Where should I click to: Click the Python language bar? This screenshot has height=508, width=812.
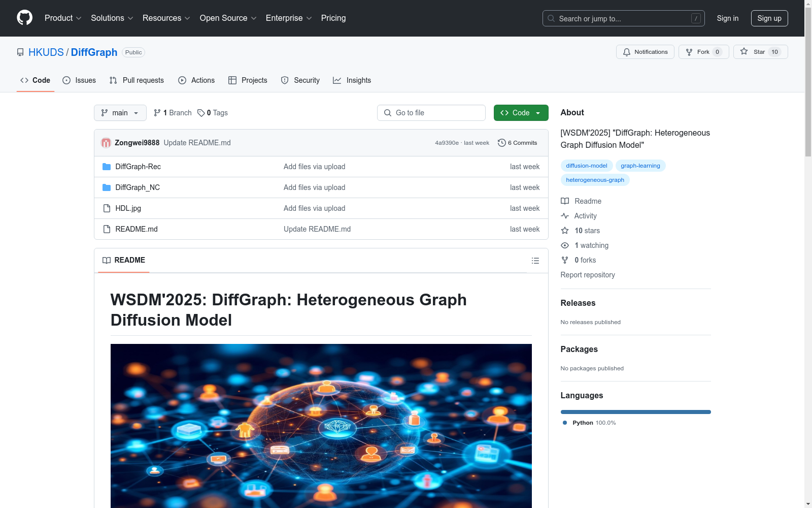[635, 412]
